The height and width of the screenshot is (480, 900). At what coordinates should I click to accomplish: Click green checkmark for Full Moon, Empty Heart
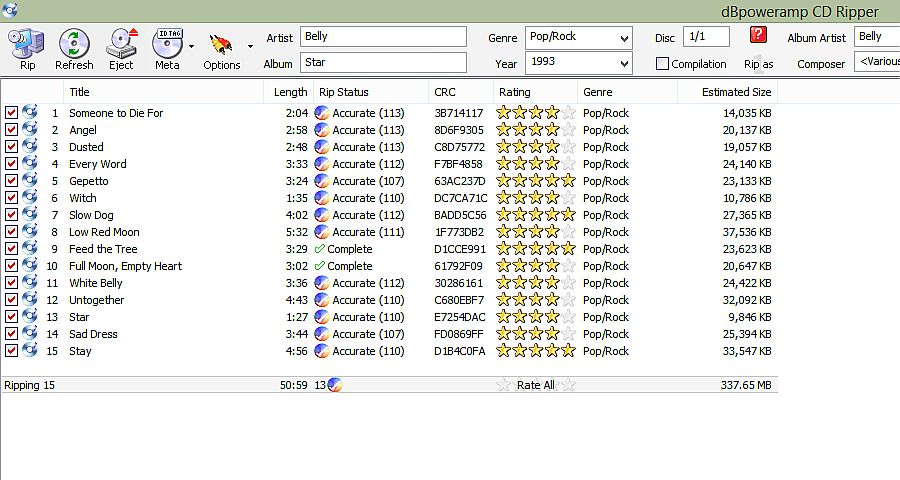tap(320, 266)
